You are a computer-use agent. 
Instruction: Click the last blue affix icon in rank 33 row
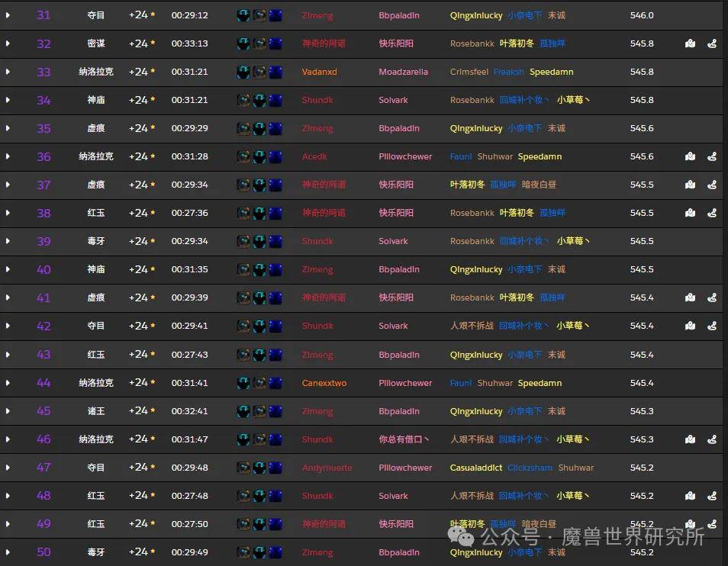[275, 72]
